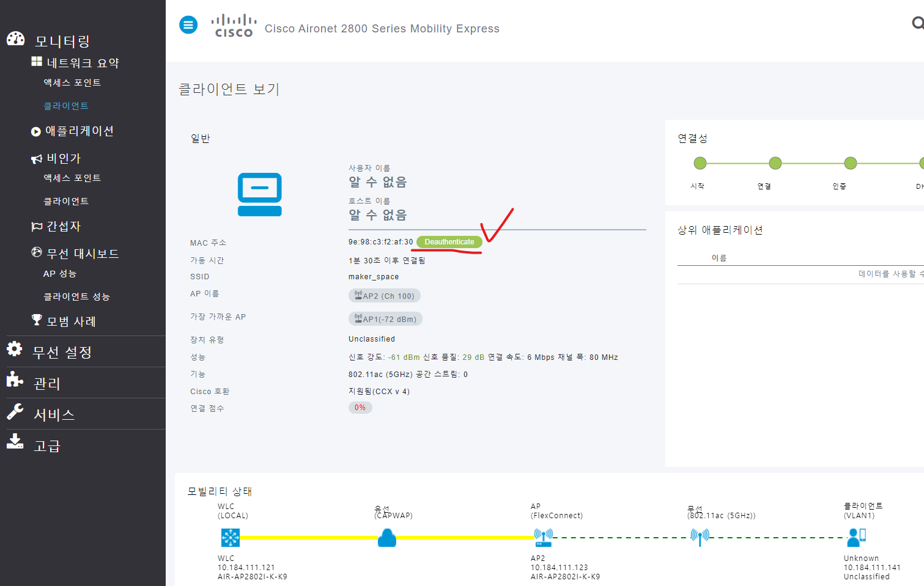Viewport: 924px width, 586px height.
Task: Toggle the blue hamburger menu button
Action: [188, 25]
